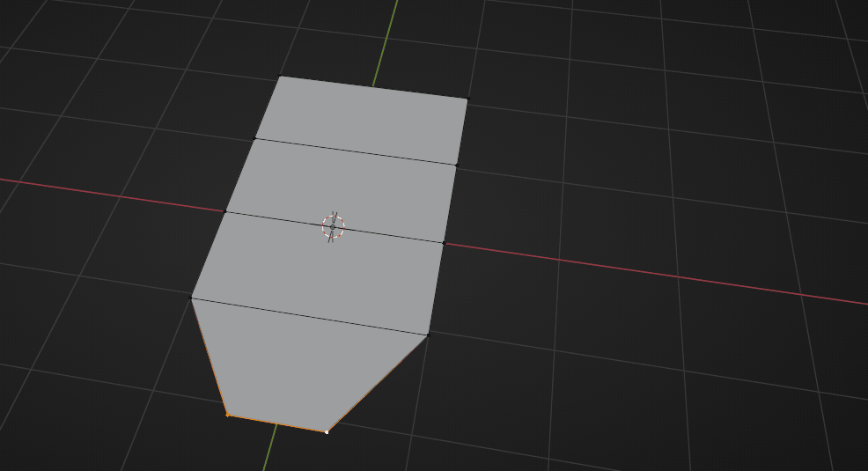Select the left vertex where trapezoid meets rectangle
Screen dimensions: 868x471
click(x=192, y=298)
